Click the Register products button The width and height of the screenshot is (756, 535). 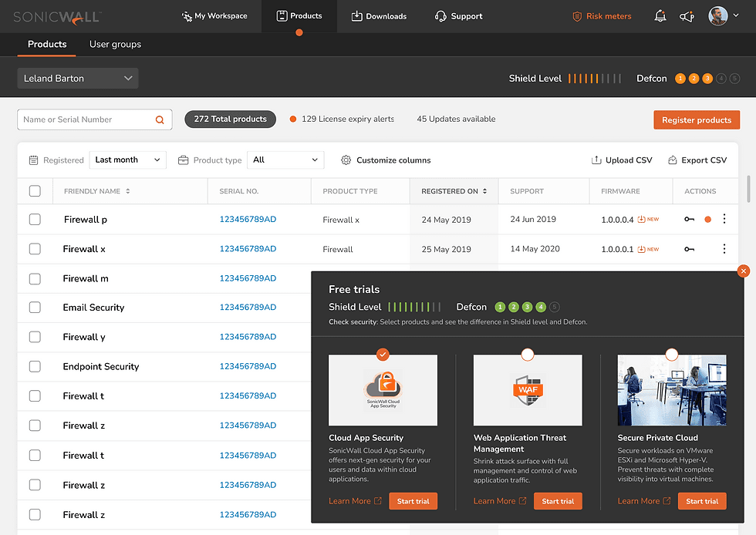697,120
